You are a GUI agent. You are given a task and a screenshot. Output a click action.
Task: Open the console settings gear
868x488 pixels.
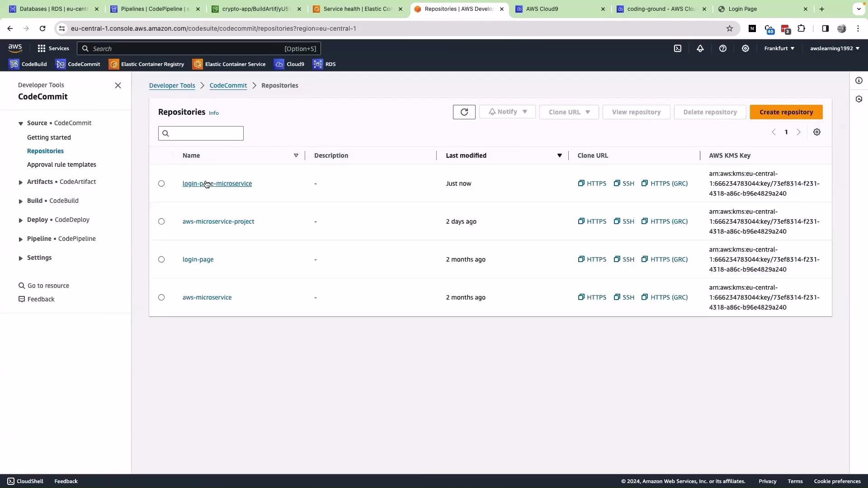tap(745, 48)
